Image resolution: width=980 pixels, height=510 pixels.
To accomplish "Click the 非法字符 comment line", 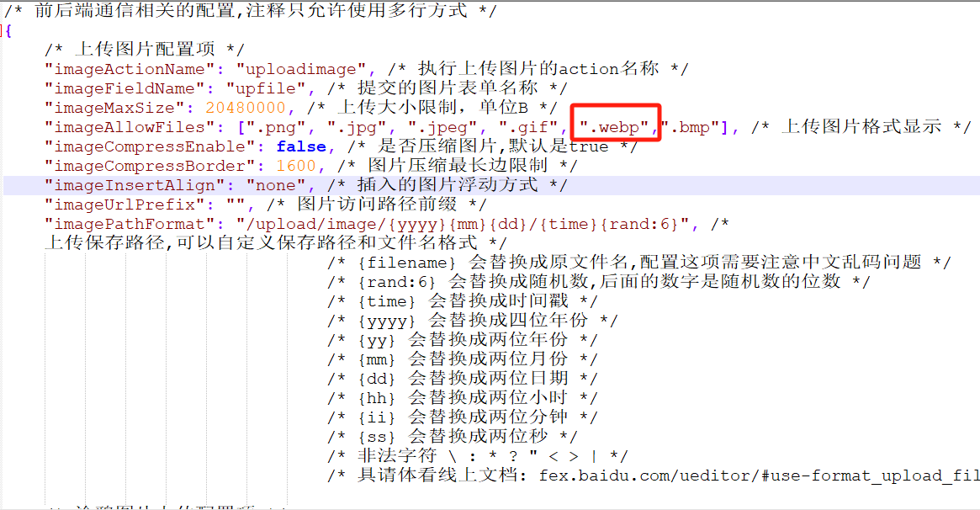I will pos(477,456).
